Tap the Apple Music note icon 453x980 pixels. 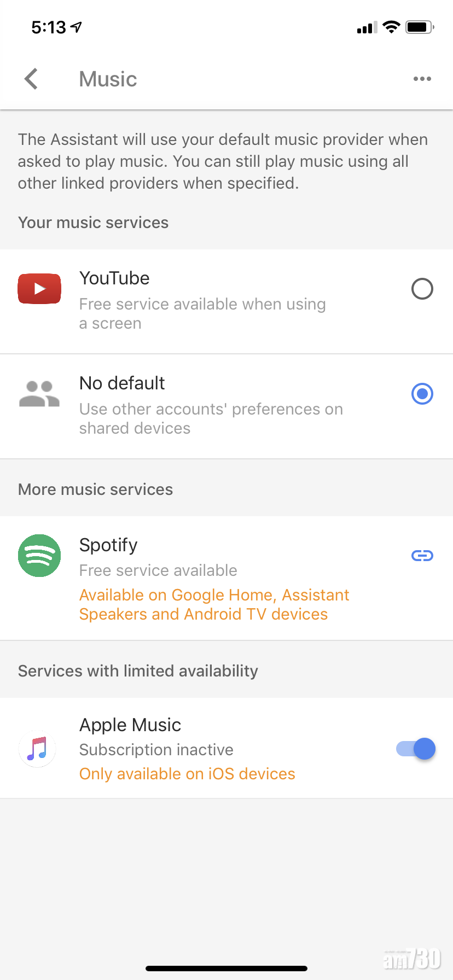pyautogui.click(x=37, y=749)
